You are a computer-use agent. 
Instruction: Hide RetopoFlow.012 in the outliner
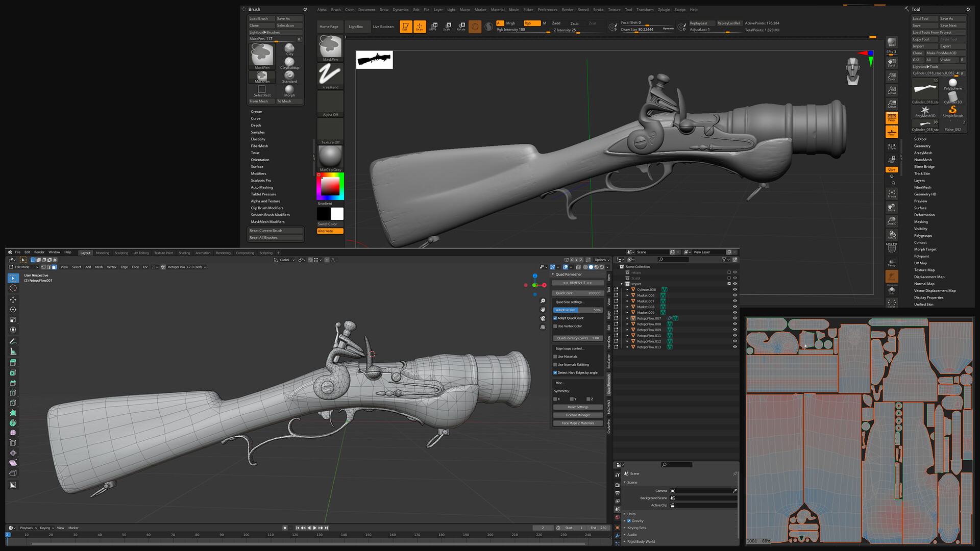735,341
